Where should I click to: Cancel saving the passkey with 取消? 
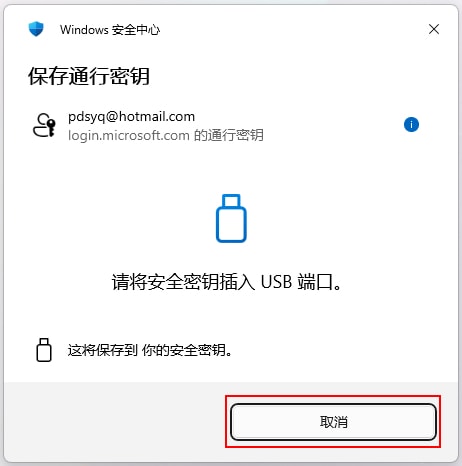click(333, 422)
